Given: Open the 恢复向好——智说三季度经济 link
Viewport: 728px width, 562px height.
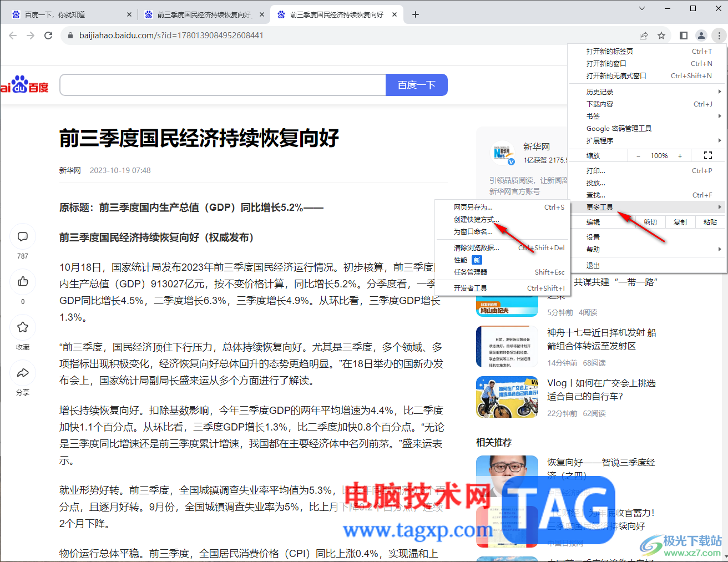Looking at the screenshot, I should (601, 469).
